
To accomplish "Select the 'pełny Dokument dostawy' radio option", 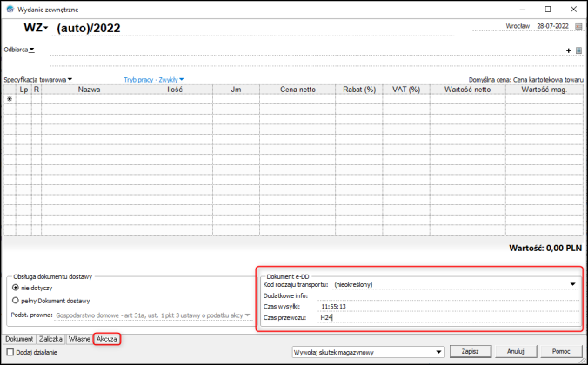I will pyautogui.click(x=16, y=301).
